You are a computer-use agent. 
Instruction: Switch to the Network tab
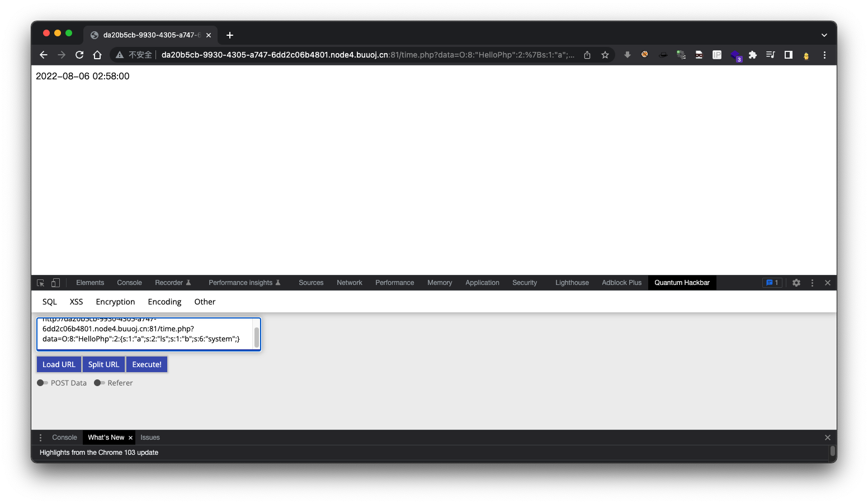pyautogui.click(x=350, y=283)
